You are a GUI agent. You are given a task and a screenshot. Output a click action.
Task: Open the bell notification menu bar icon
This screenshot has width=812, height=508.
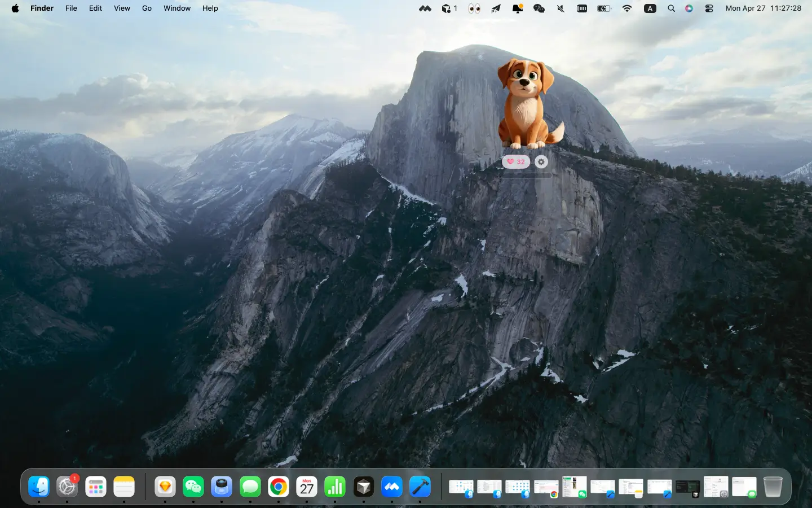(x=517, y=8)
